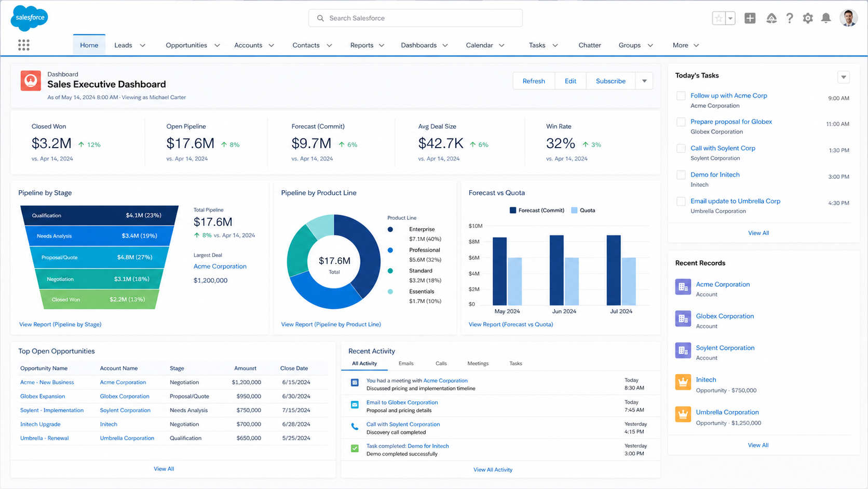Expand the Reports tab dropdown chevron
Viewport: 868px width, 489px height.
pyautogui.click(x=382, y=45)
